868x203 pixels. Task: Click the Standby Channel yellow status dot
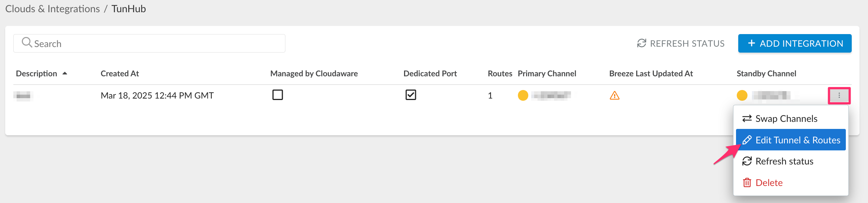click(x=742, y=96)
